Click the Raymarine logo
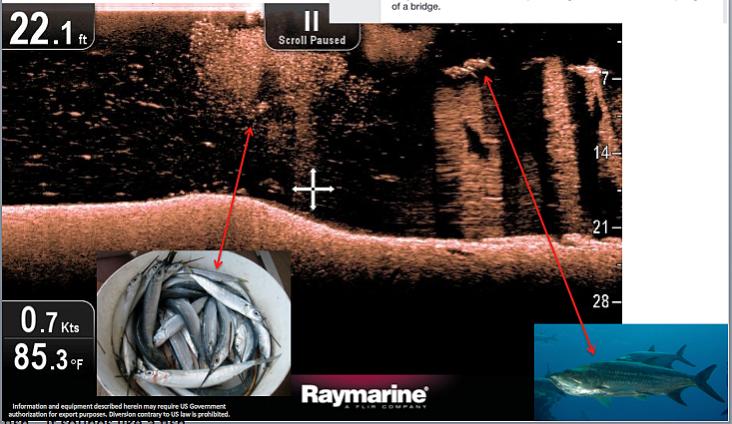The image size is (732, 424). point(364,394)
